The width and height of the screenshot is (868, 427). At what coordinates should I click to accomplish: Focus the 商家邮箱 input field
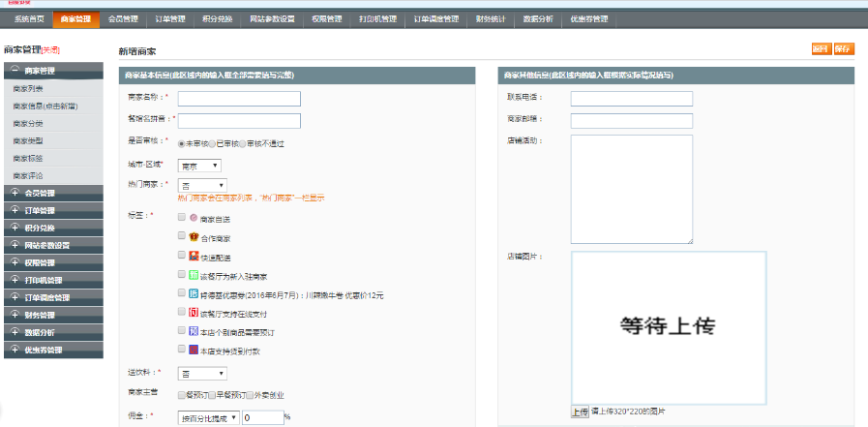[x=632, y=121]
